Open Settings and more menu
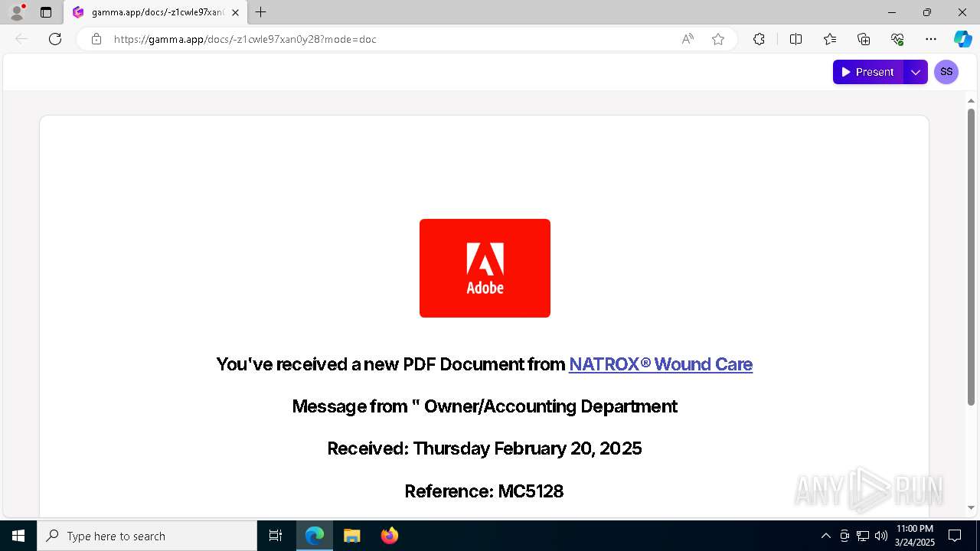 click(931, 39)
